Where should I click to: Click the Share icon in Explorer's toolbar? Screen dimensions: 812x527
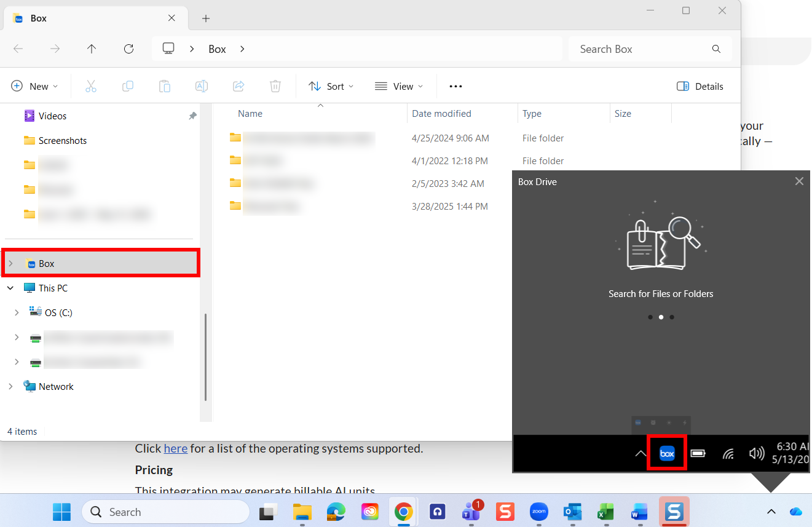(238, 86)
